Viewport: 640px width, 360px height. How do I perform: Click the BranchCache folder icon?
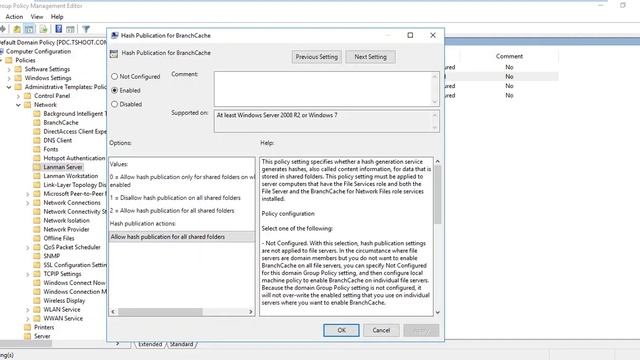[37, 122]
